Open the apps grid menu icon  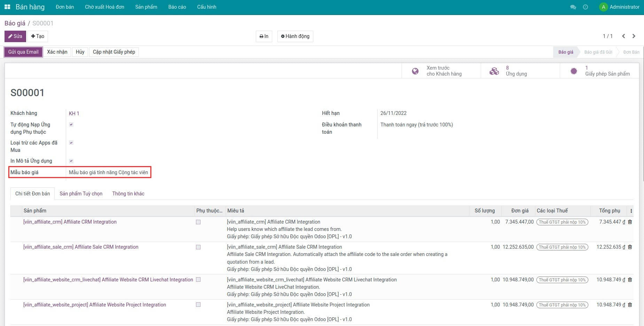pyautogui.click(x=7, y=7)
